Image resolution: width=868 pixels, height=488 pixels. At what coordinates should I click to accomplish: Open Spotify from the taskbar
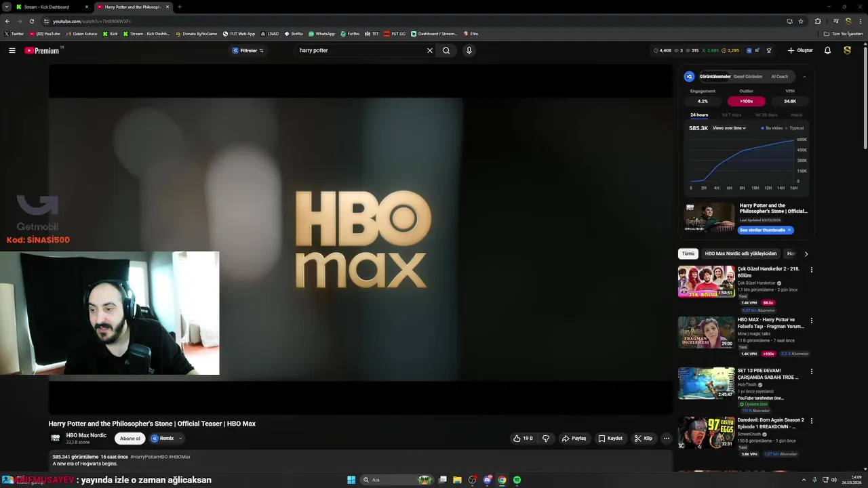coord(517,480)
